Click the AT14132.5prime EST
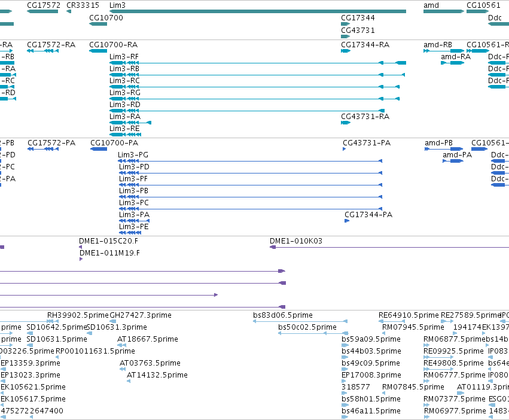509x420 pixels. pyautogui.click(x=129, y=381)
